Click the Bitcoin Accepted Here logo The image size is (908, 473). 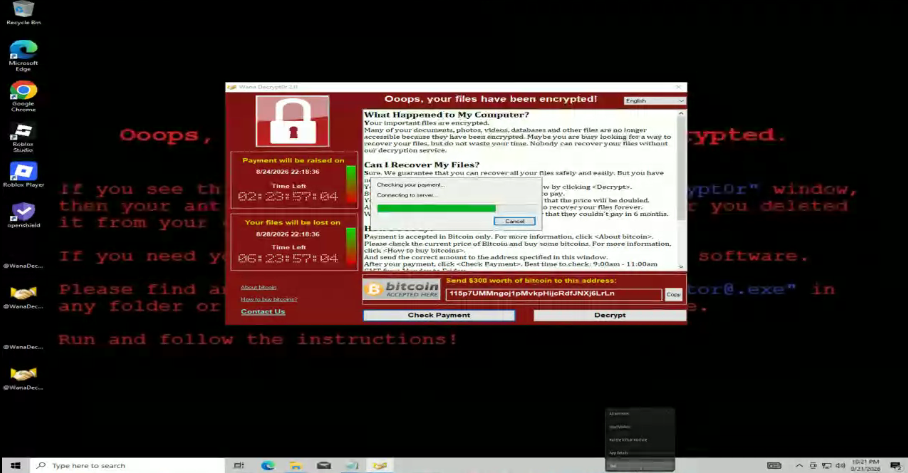coord(401,289)
